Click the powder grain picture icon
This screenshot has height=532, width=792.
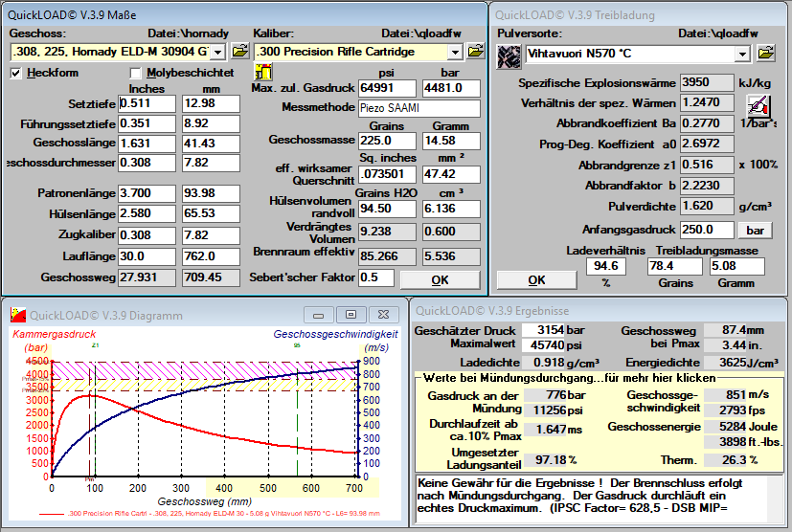(x=509, y=54)
